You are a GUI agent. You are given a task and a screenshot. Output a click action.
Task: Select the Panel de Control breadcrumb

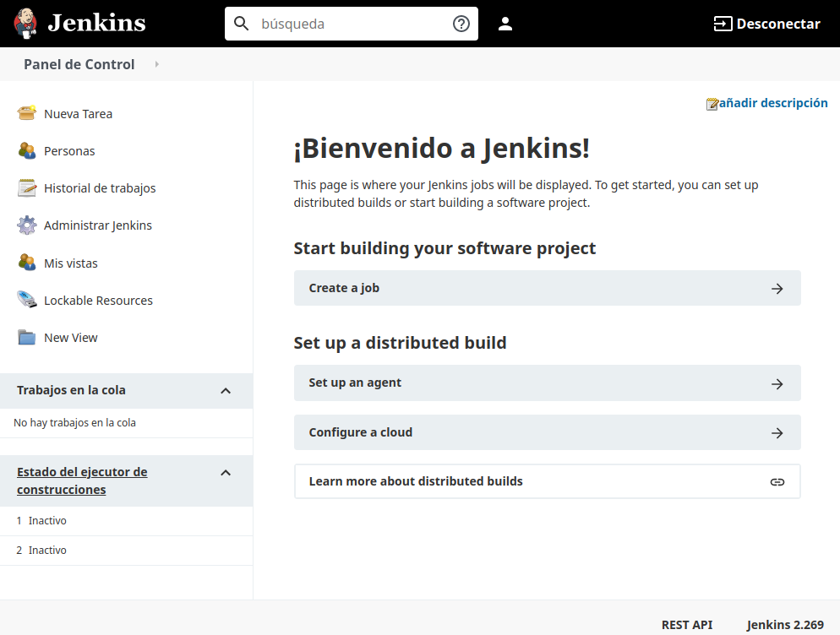tap(79, 64)
